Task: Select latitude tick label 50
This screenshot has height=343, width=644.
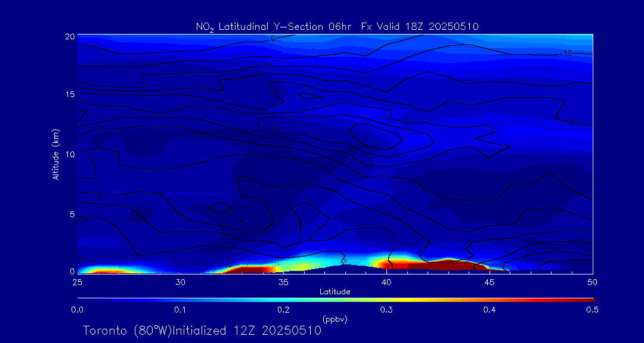Action: point(593,282)
